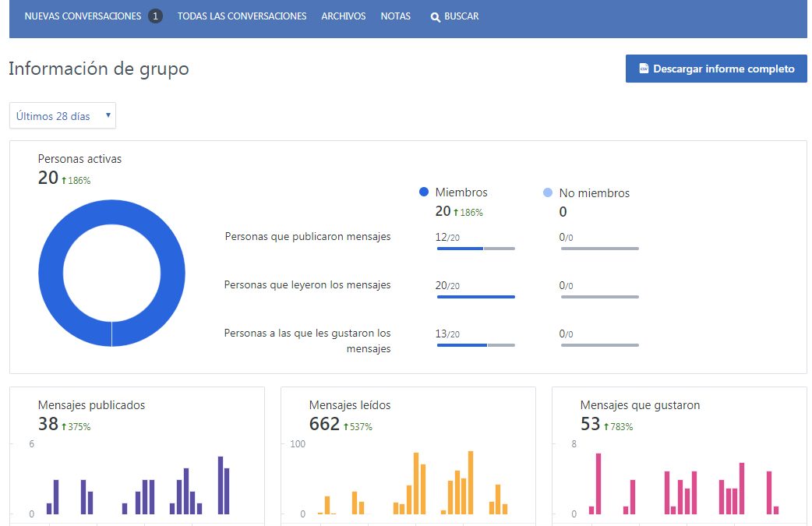This screenshot has width=812, height=526.
Task: Click the 12/20 members posting progress bar
Action: tap(475, 249)
